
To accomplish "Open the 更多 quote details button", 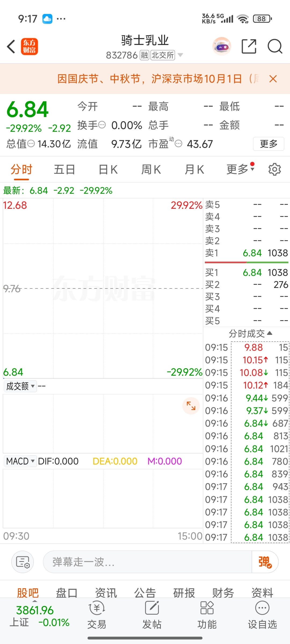I will tap(269, 144).
